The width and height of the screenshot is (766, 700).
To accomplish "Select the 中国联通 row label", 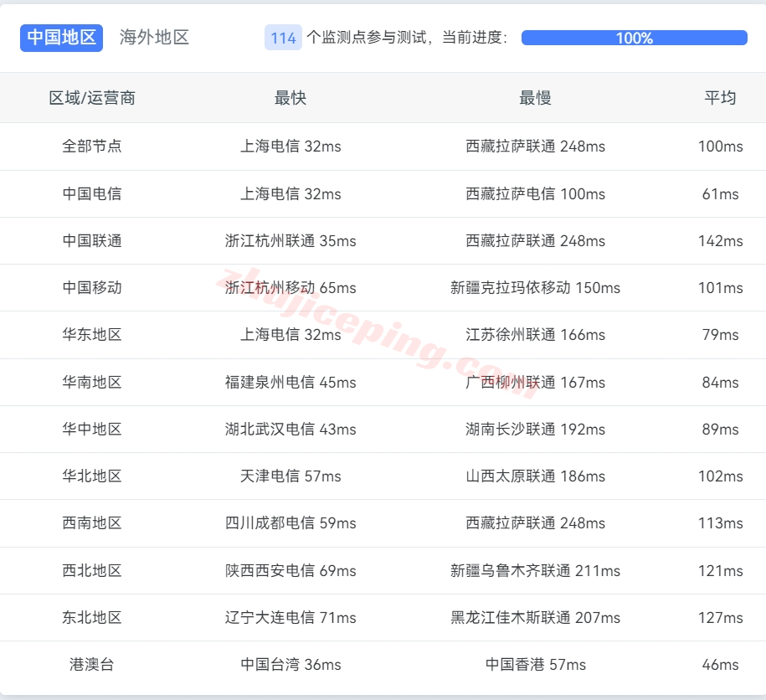I will pyautogui.click(x=92, y=241).
